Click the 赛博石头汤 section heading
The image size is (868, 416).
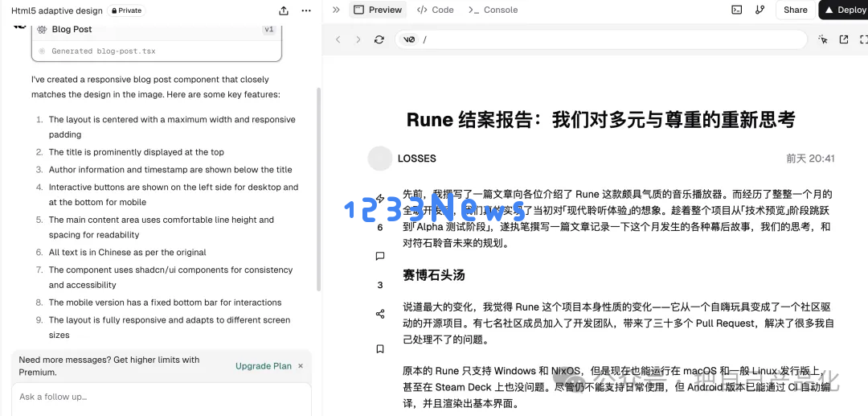click(x=433, y=274)
